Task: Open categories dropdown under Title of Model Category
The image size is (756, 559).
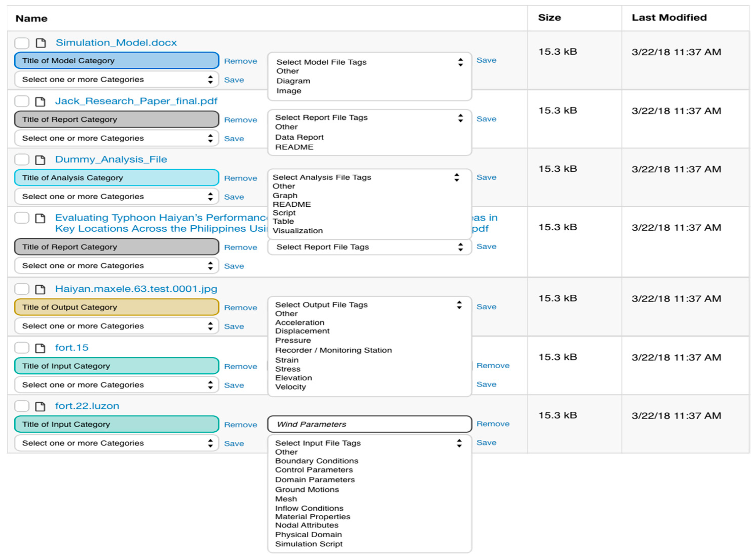Action: (x=116, y=80)
